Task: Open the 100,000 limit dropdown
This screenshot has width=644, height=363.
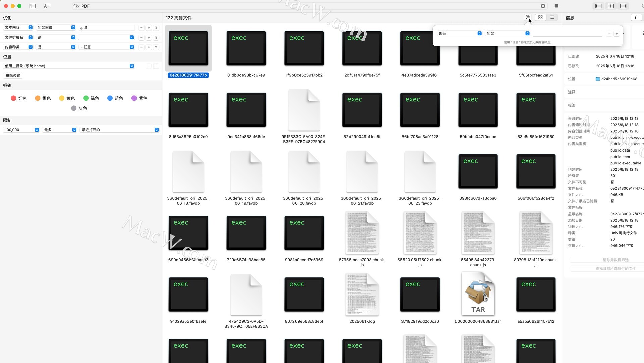Action: click(21, 130)
